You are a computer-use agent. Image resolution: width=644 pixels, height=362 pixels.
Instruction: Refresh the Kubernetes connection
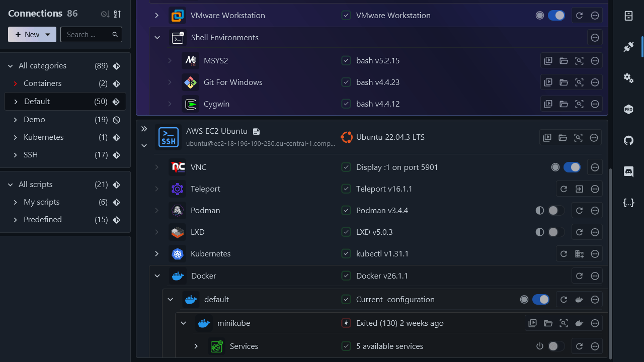[563, 254]
